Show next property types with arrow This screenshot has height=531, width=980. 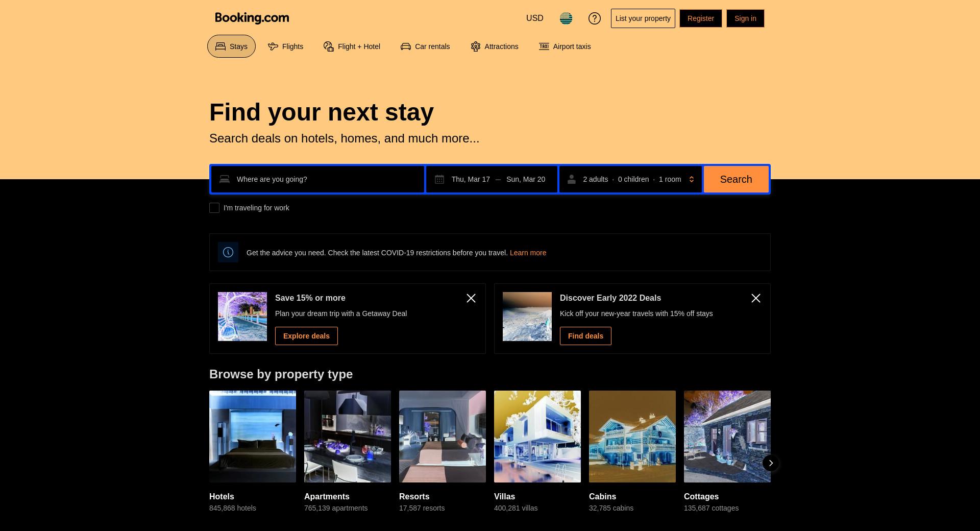click(x=771, y=463)
